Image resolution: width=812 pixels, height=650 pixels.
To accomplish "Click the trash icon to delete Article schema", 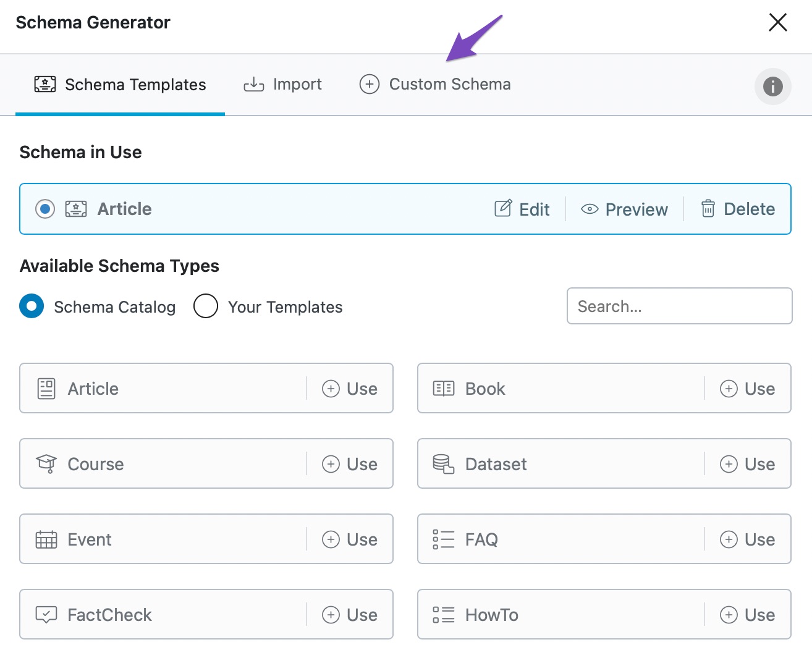I will (708, 209).
